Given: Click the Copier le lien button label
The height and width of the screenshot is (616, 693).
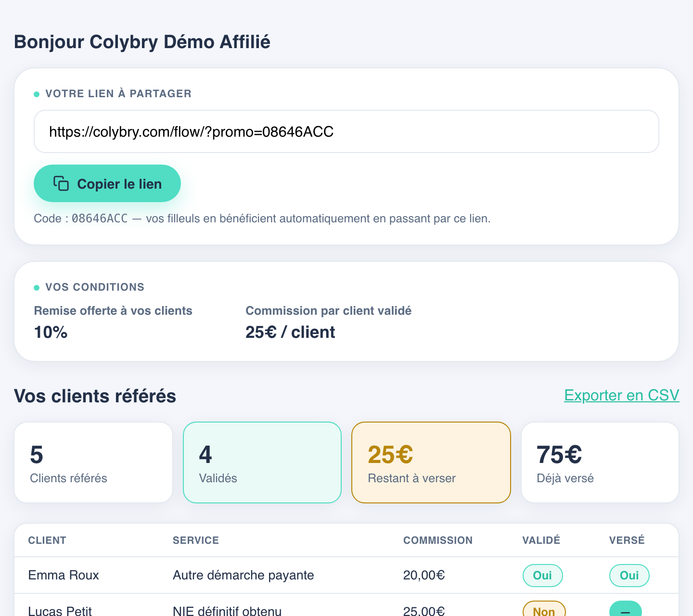Looking at the screenshot, I should pyautogui.click(x=119, y=184).
